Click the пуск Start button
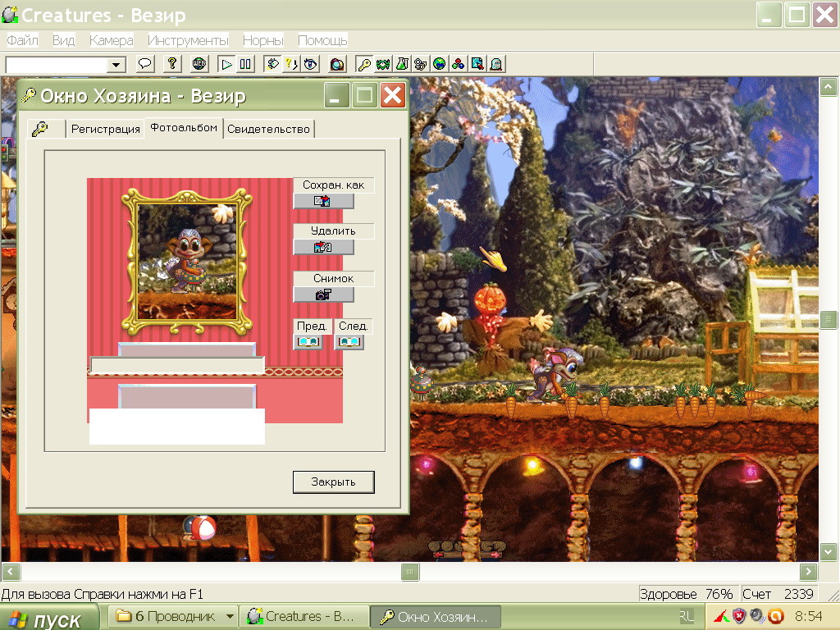The width and height of the screenshot is (840, 630). pos(49,618)
